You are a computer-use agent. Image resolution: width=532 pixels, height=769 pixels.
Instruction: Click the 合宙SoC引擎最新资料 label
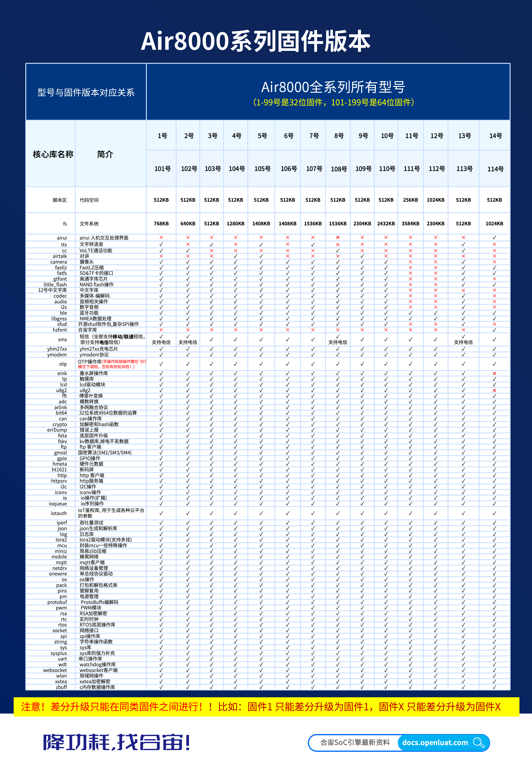[x=355, y=743]
